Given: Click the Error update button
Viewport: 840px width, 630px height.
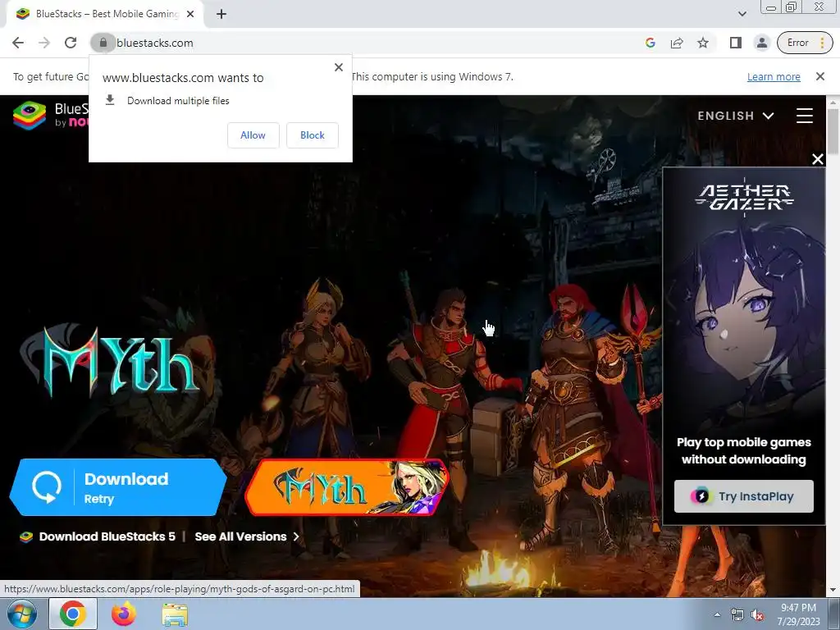Looking at the screenshot, I should pos(805,43).
